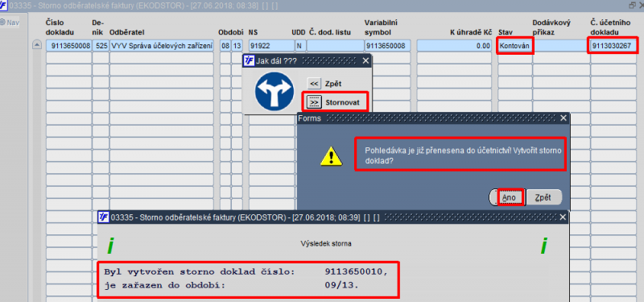Click the UDD field N
Screen dimensions: 644x302
click(x=300, y=46)
